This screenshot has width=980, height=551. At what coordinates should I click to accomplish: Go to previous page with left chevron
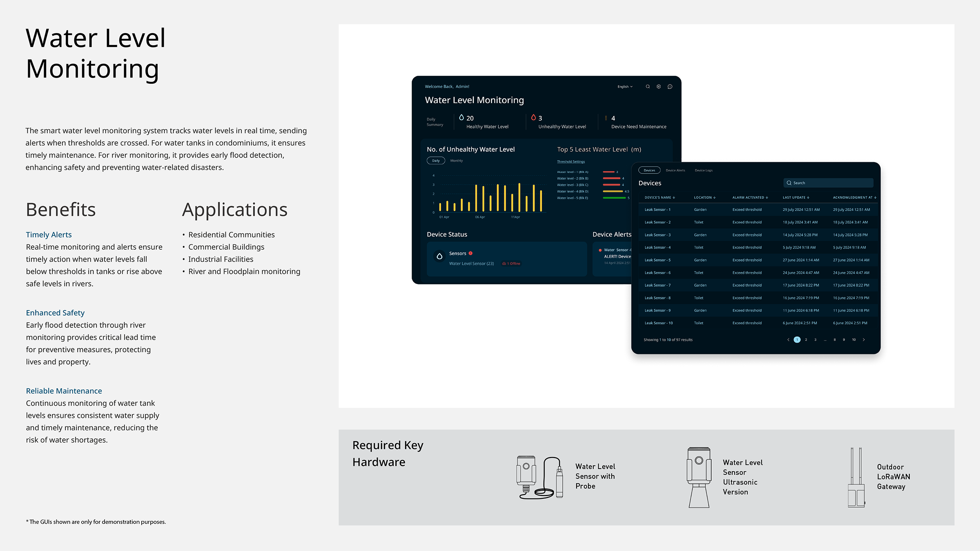[x=788, y=340]
